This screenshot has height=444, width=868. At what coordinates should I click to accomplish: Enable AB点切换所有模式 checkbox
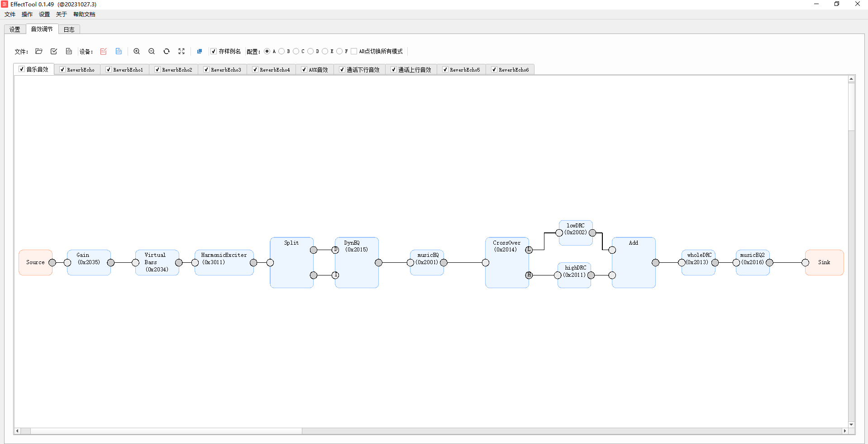point(354,51)
